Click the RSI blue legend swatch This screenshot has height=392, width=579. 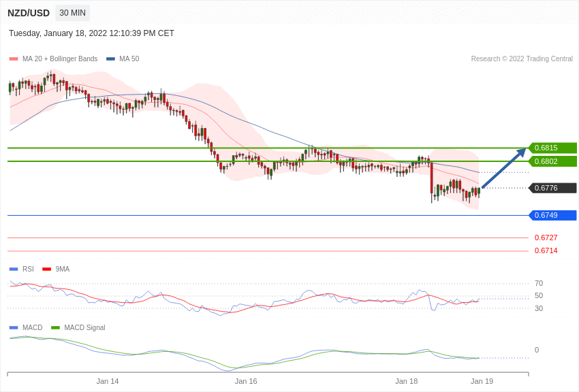coord(14,269)
